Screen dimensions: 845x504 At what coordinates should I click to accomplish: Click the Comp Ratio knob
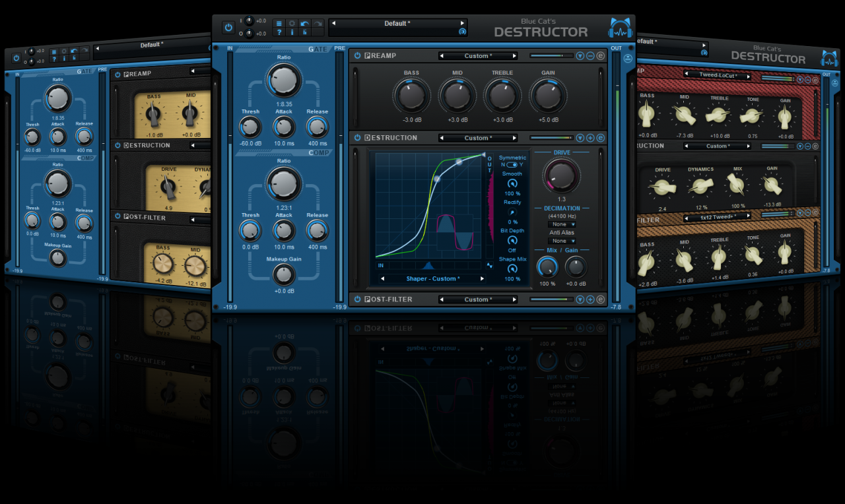coord(284,183)
